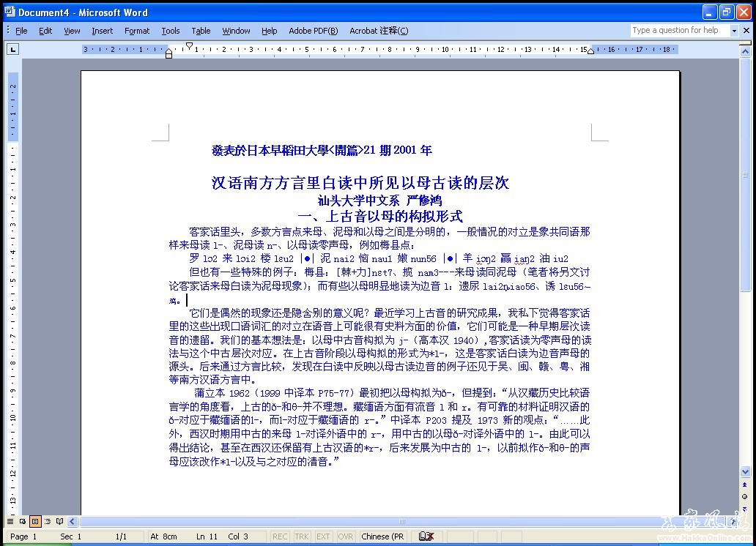Click the 'Type a question for help' box
The image size is (756, 546).
[x=679, y=30]
